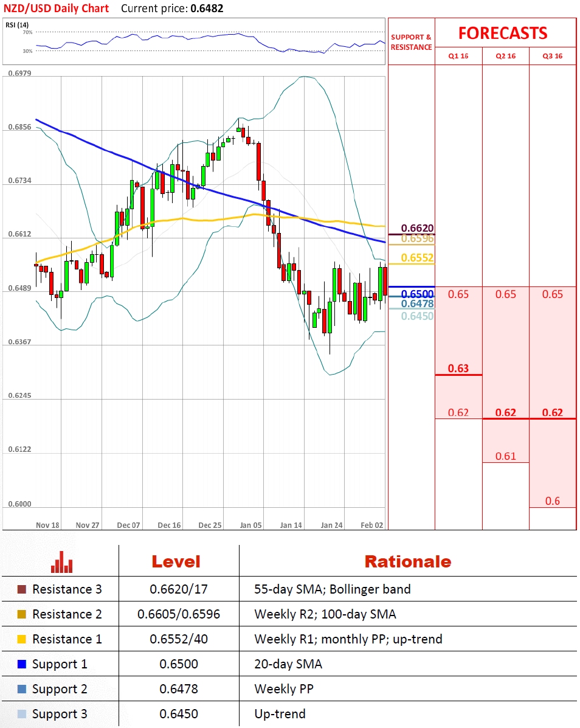Click the Jan 05 date axis label

(250, 525)
